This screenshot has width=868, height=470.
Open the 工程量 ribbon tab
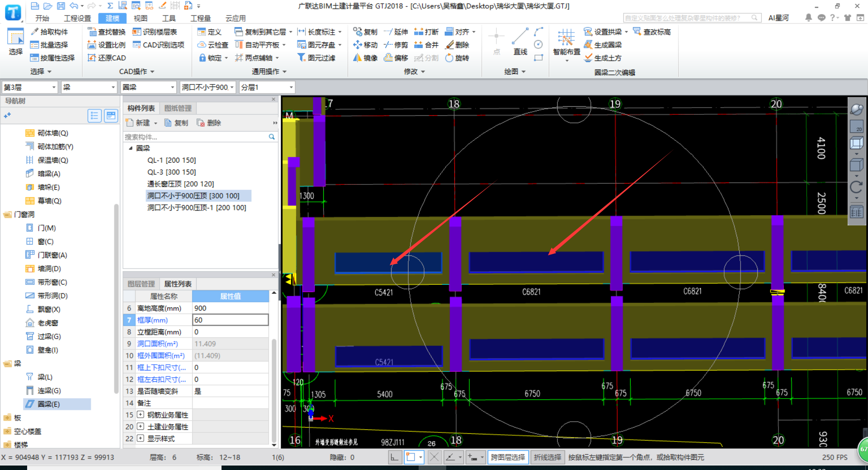(x=200, y=18)
